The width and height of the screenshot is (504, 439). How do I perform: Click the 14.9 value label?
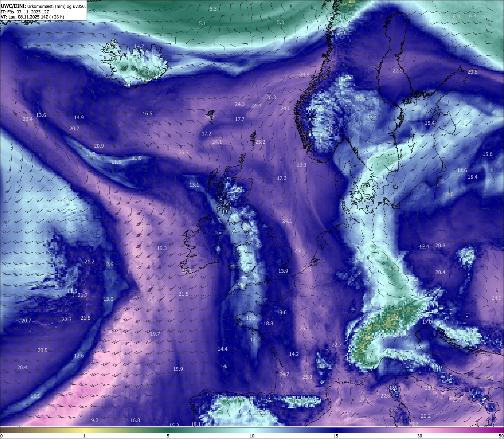(79, 118)
